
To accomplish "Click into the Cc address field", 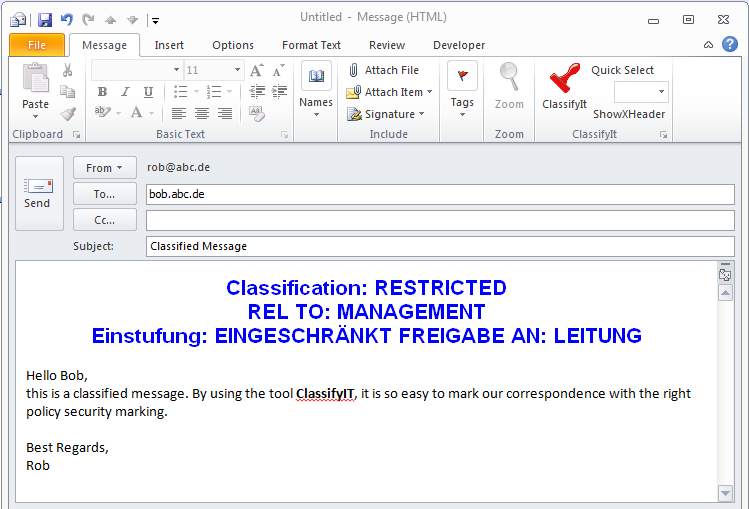I will [440, 220].
